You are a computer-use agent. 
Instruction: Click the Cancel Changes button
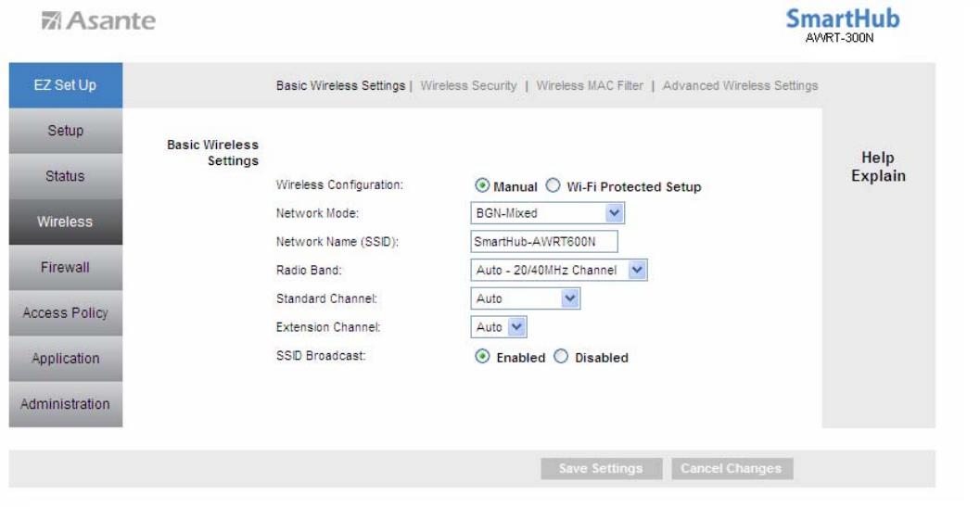click(x=732, y=468)
